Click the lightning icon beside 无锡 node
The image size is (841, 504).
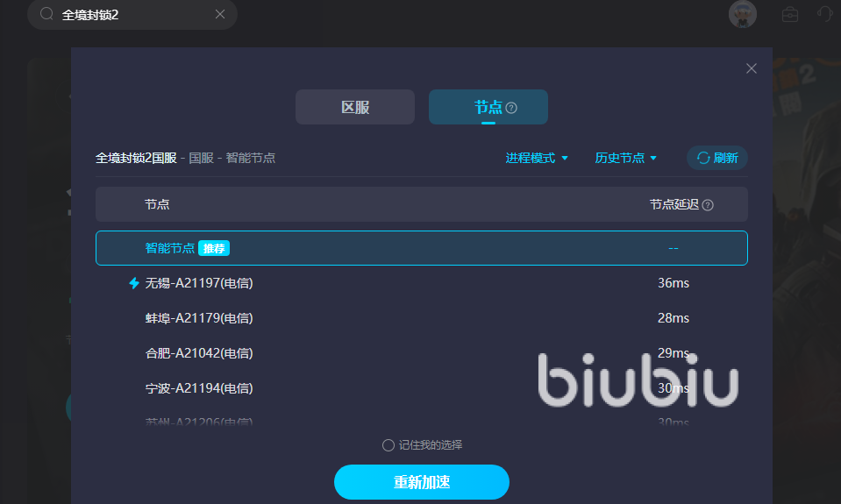[x=134, y=283]
